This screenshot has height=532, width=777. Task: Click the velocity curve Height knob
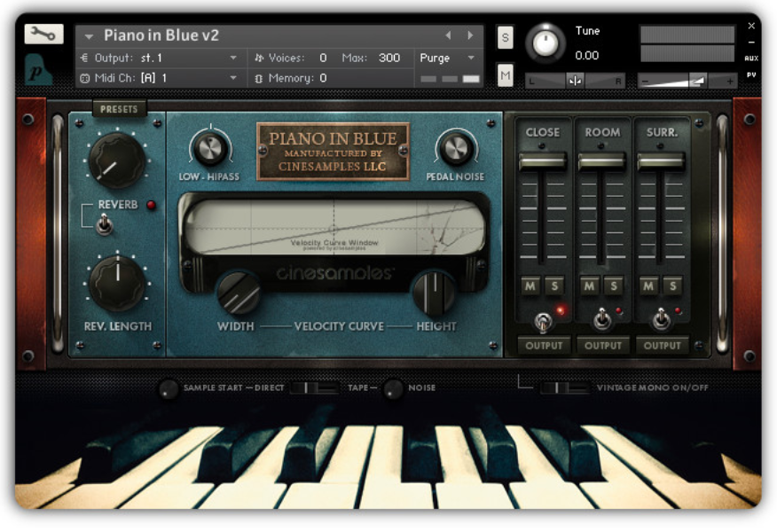point(435,293)
